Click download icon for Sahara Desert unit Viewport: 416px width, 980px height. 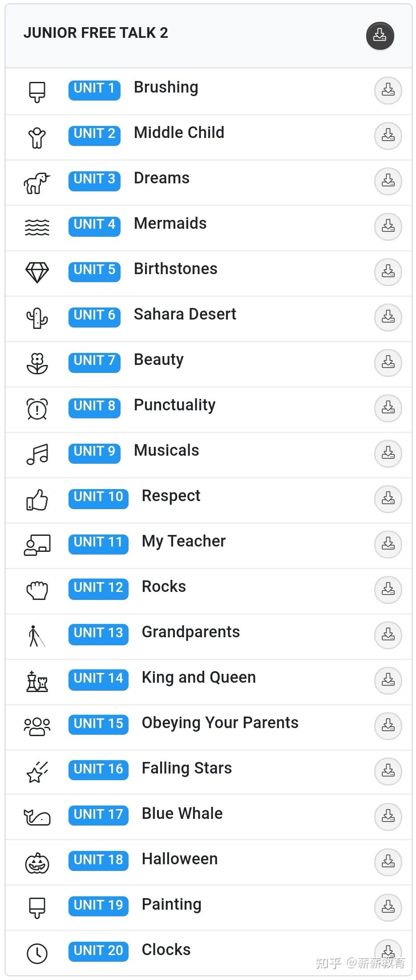click(388, 317)
